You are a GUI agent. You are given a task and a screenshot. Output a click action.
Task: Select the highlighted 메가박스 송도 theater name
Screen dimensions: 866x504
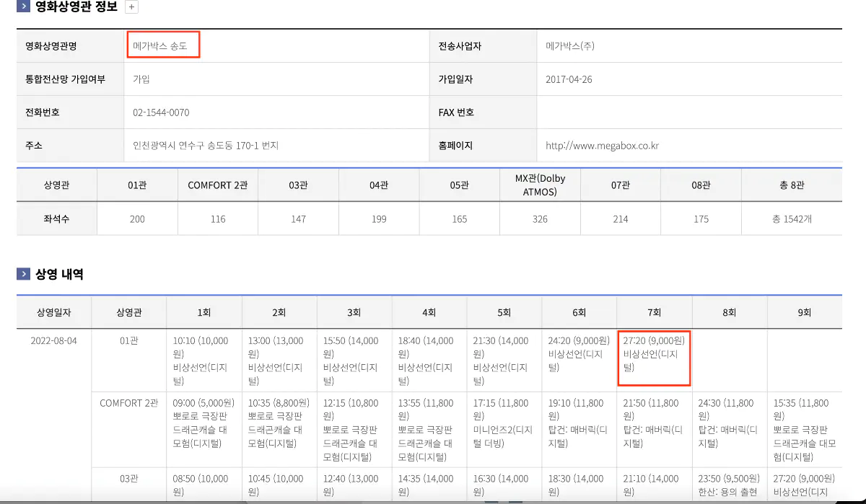[163, 45]
